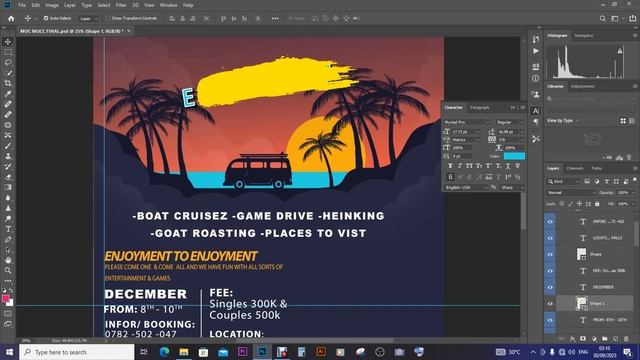Lock all with the padlock icon

597,204
